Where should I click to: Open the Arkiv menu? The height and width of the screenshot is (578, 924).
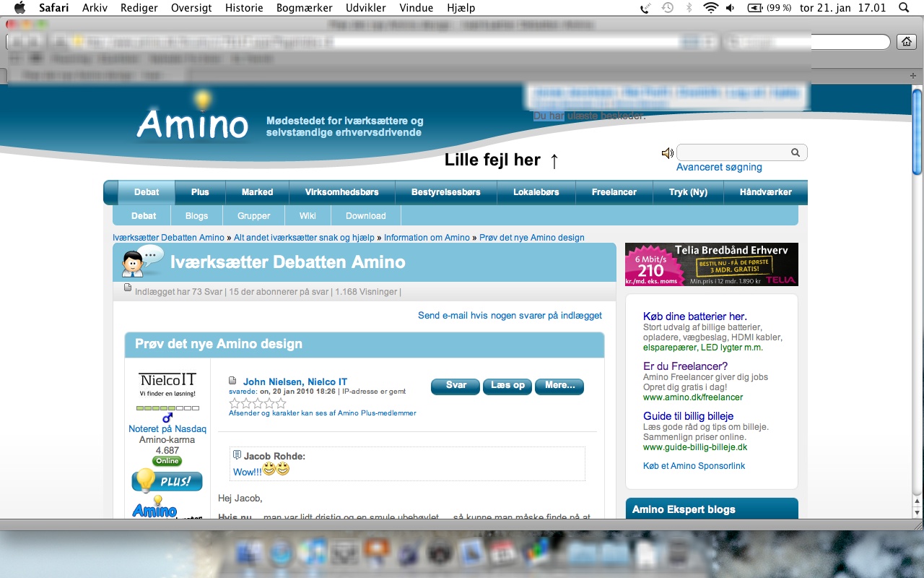95,8
